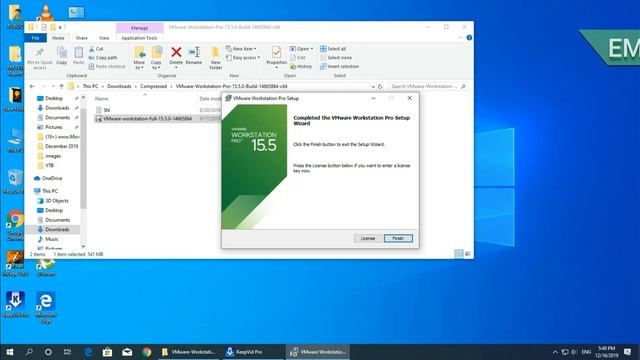The height and width of the screenshot is (360, 640).
Task: Click History in the Open group
Action: (301, 67)
